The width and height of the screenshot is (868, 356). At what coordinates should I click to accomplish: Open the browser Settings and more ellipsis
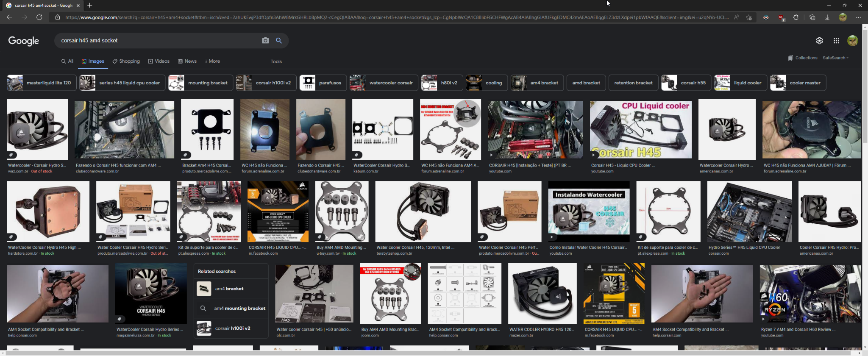pyautogui.click(x=858, y=17)
